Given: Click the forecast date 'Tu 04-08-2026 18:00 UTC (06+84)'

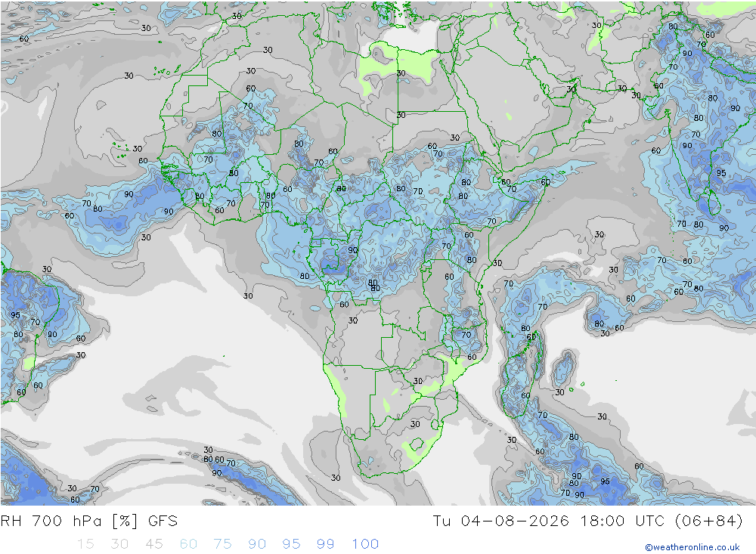Looking at the screenshot, I should click(x=587, y=521).
